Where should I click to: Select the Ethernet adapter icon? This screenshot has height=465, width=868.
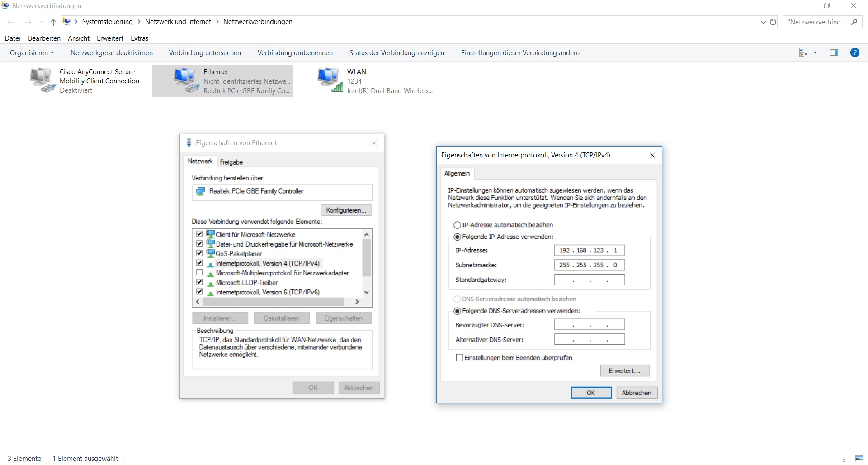(x=186, y=80)
